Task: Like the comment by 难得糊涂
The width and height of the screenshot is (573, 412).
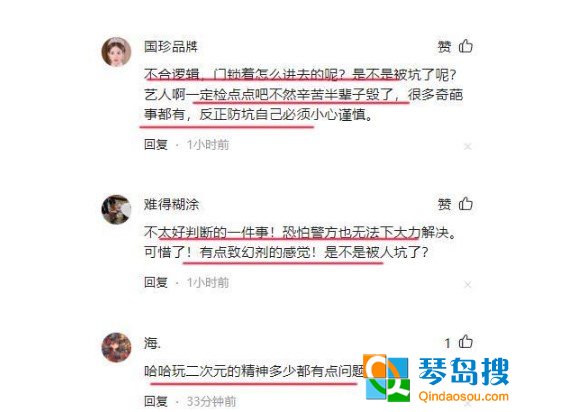Action: 466,204
